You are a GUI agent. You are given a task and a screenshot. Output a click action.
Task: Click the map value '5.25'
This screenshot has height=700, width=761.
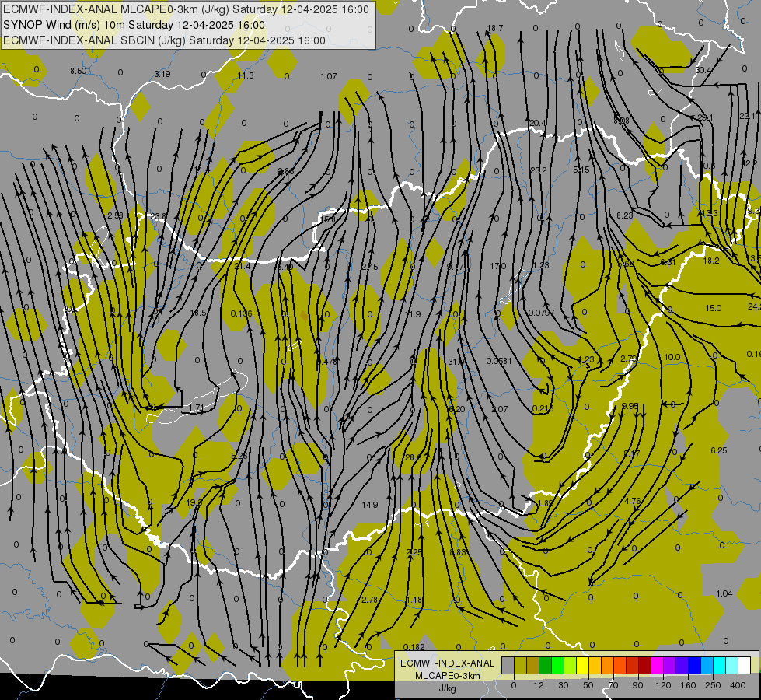click(239, 456)
